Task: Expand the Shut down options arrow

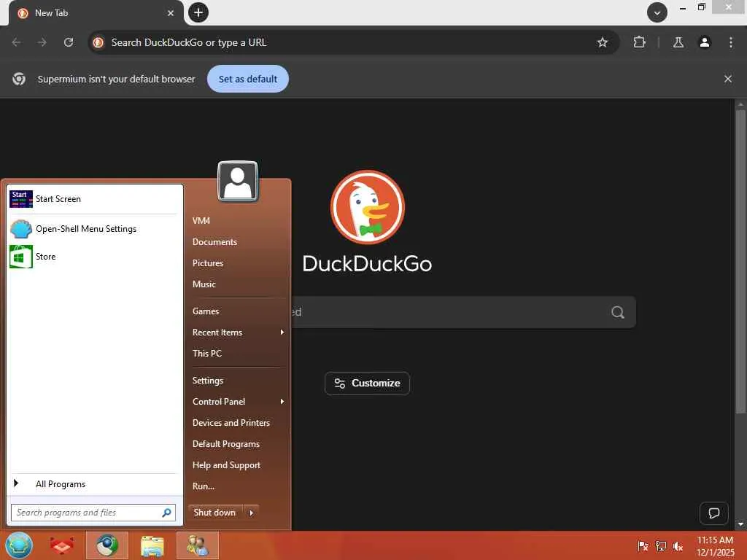Action: (251, 513)
